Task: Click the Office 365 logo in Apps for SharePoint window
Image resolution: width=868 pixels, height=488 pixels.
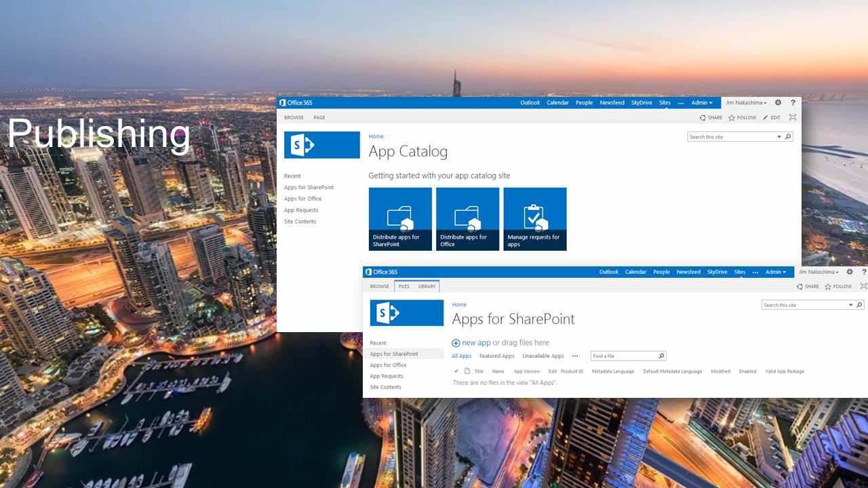Action: tap(381, 272)
